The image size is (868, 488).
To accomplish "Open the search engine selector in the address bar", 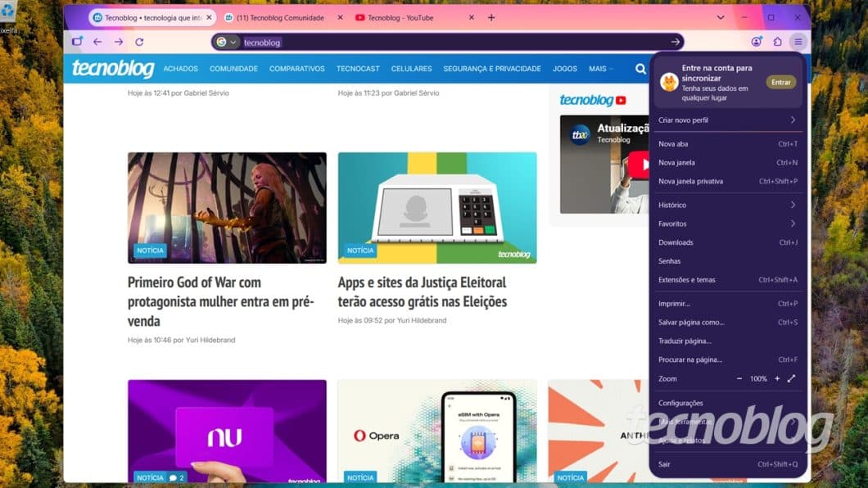I will 226,42.
